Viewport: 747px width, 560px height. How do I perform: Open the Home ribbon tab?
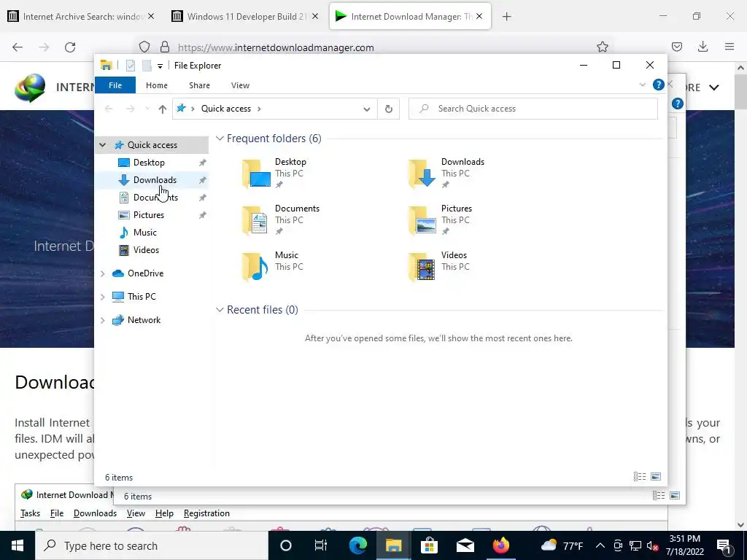pos(157,85)
